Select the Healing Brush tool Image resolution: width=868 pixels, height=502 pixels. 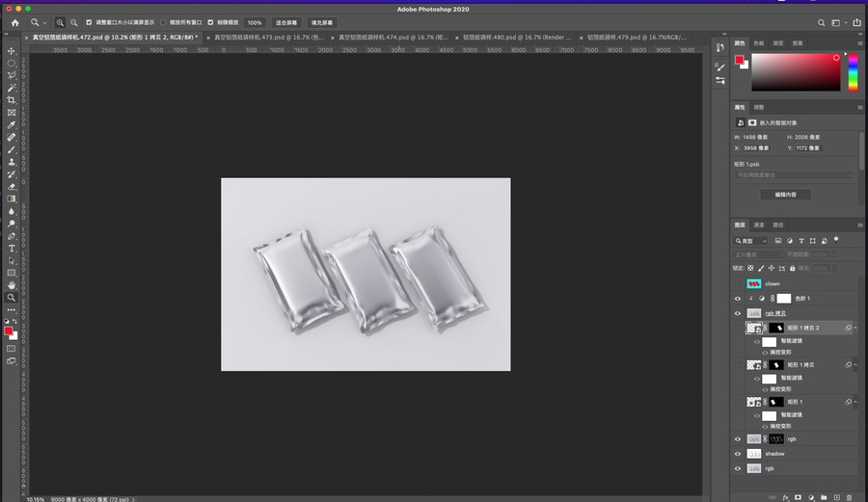pyautogui.click(x=11, y=137)
